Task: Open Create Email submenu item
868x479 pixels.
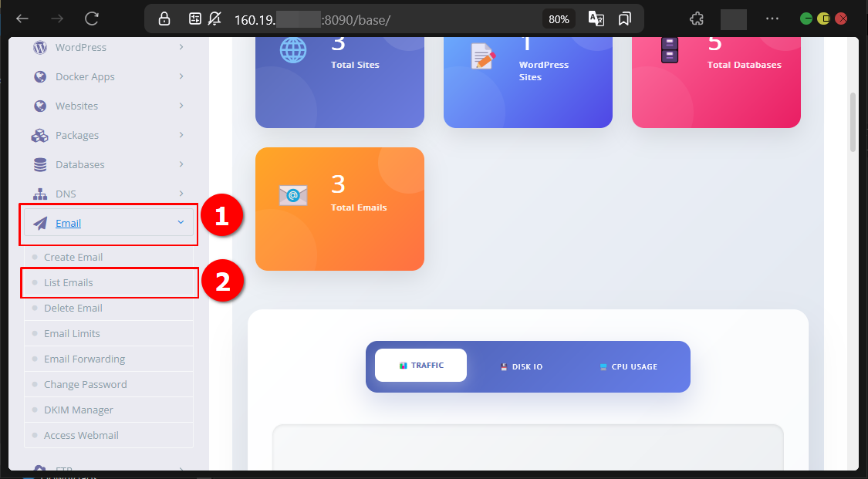Action: [109, 257]
